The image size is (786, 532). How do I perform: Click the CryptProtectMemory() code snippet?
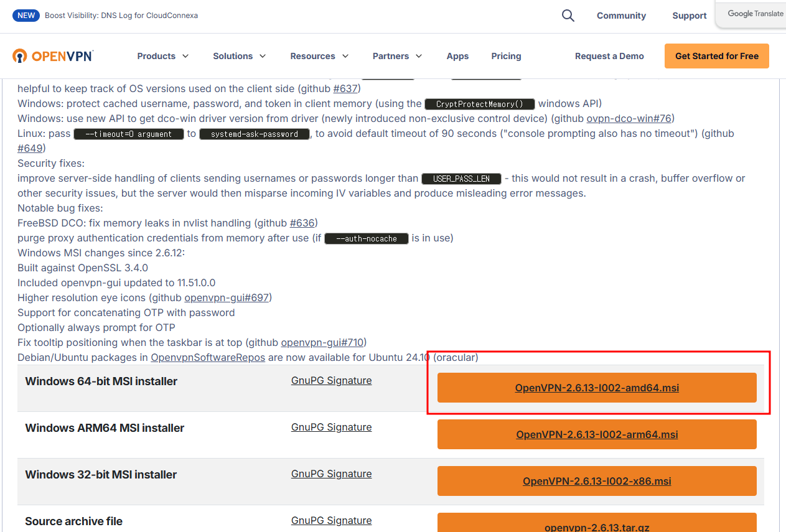tap(480, 104)
